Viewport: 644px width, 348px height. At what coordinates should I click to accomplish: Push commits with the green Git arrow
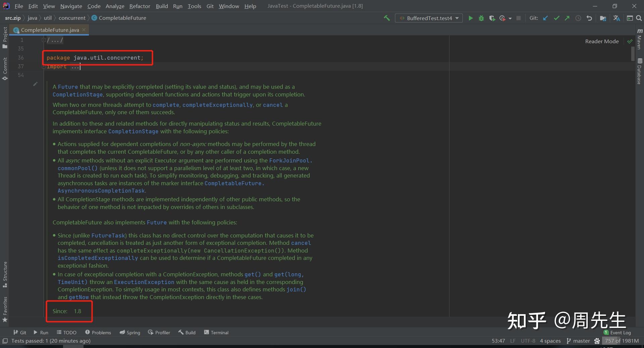click(x=567, y=18)
